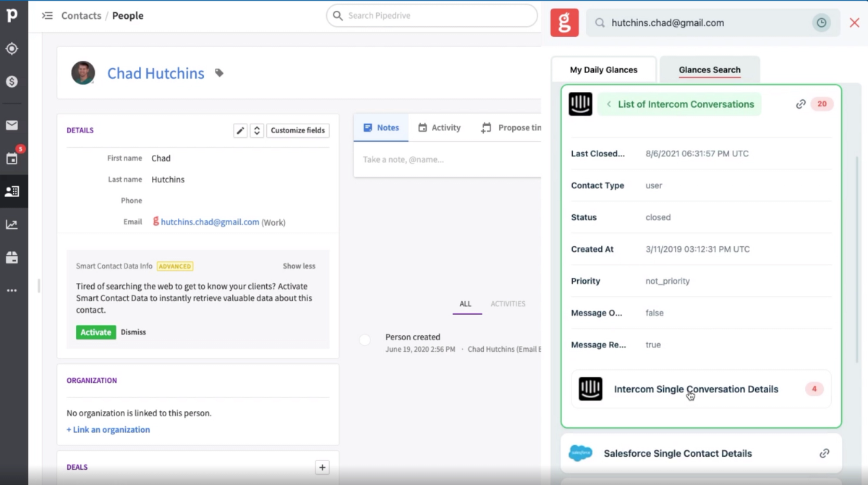Click the Intercom icon in Single Conversation Details row
The width and height of the screenshot is (868, 485).
(x=591, y=389)
